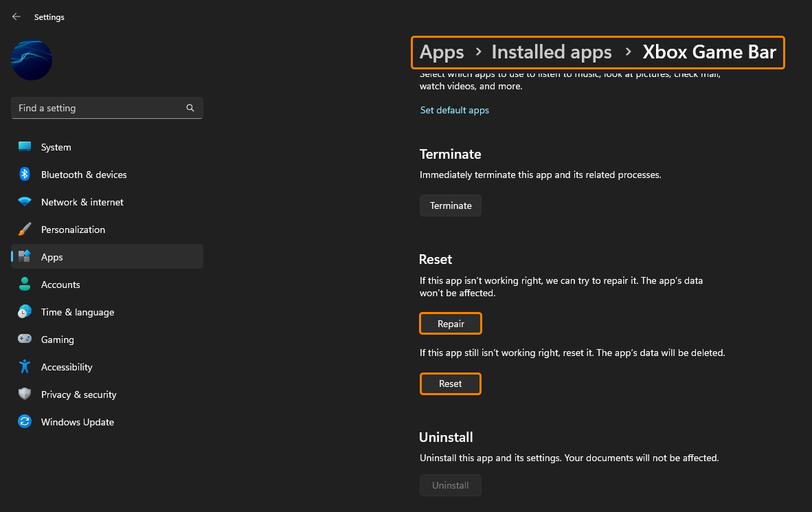Open Bluetooth & devices settings
The width and height of the screenshot is (812, 512).
106,175
